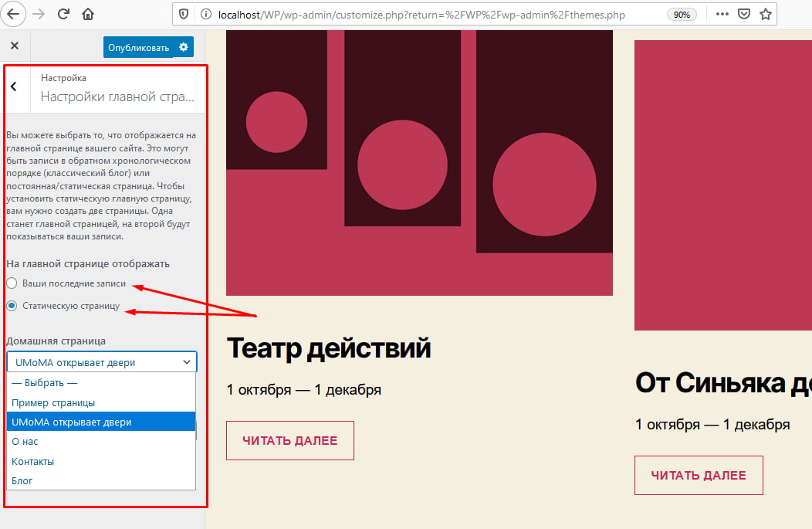
Task: Select "О нас" in the dropdown list
Action: tap(23, 441)
